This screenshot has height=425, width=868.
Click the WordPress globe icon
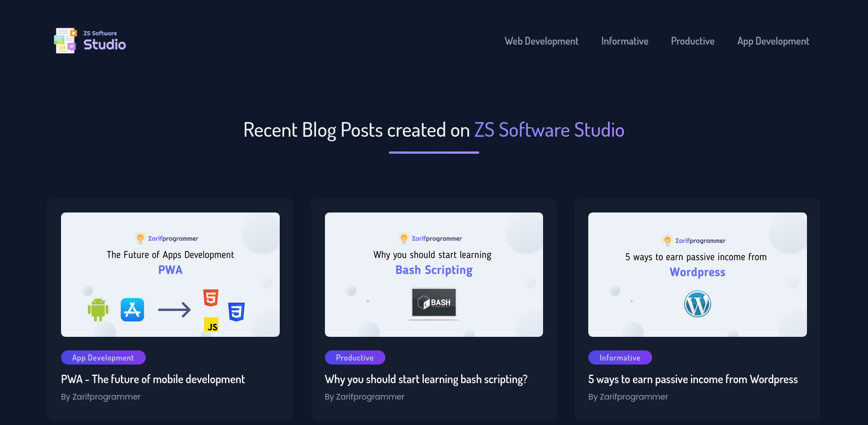[697, 304]
